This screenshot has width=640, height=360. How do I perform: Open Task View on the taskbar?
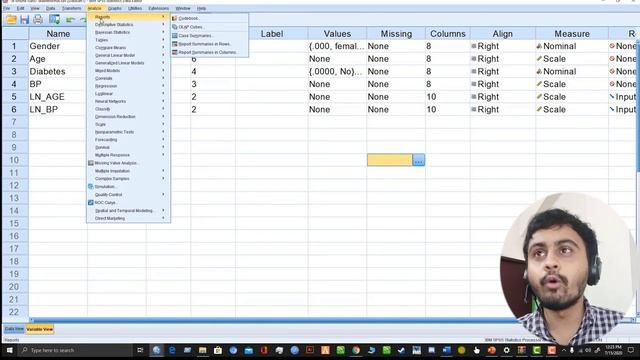[x=140, y=350]
